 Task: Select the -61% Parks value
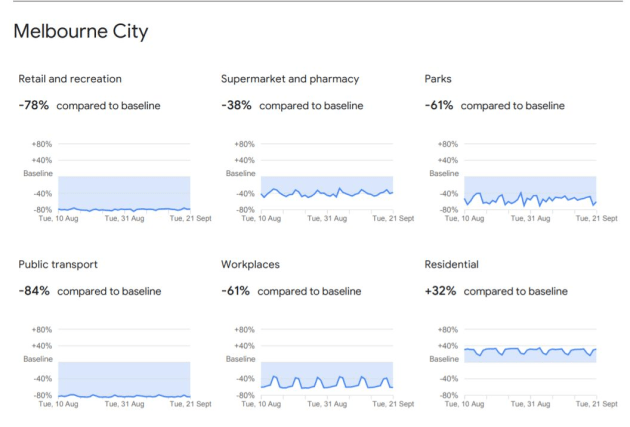coord(440,105)
